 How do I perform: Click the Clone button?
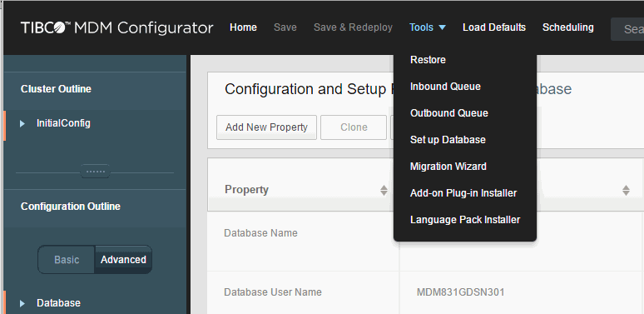354,127
